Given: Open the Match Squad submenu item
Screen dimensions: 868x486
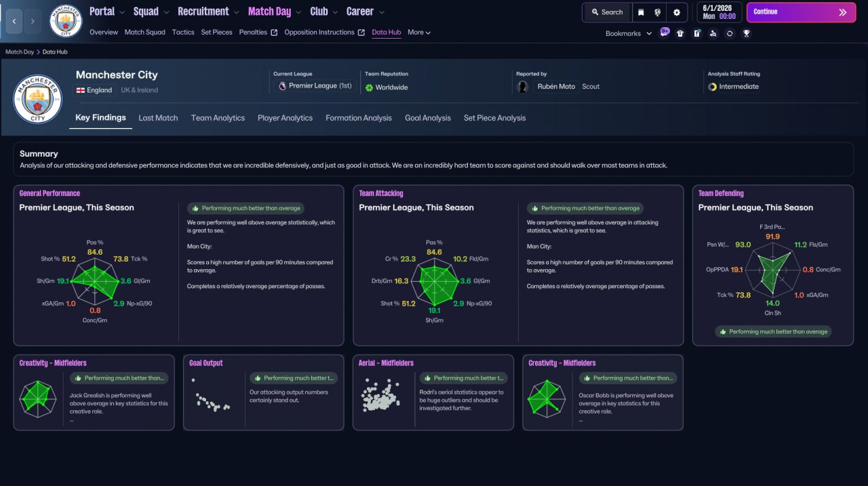Looking at the screenshot, I should coord(145,33).
